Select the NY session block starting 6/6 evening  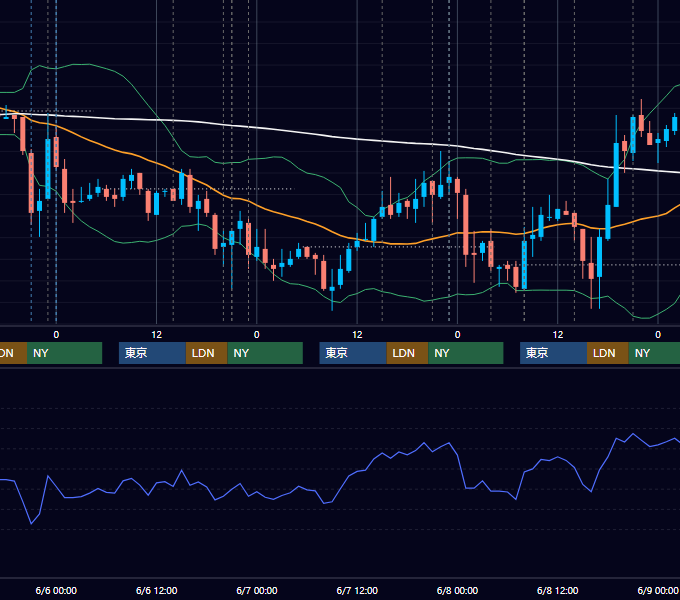click(265, 353)
